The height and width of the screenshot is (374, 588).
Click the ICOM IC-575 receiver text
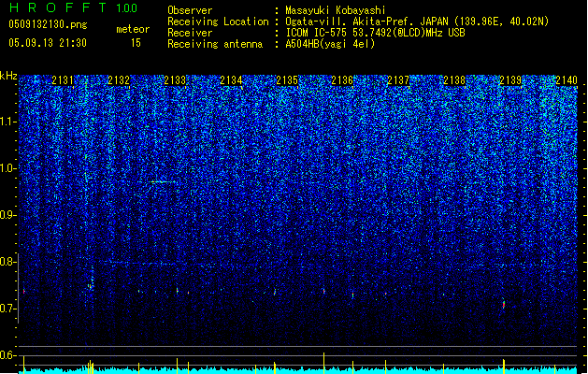pos(375,33)
